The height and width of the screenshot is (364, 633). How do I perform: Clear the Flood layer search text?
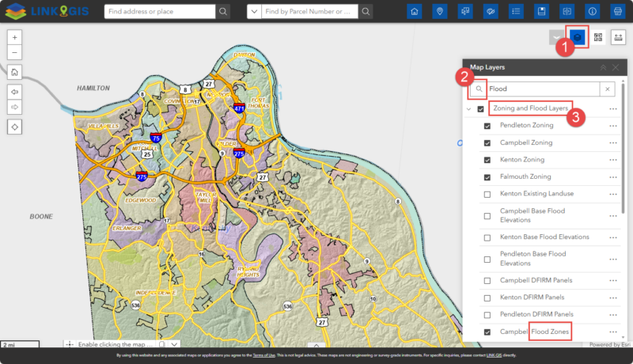608,89
